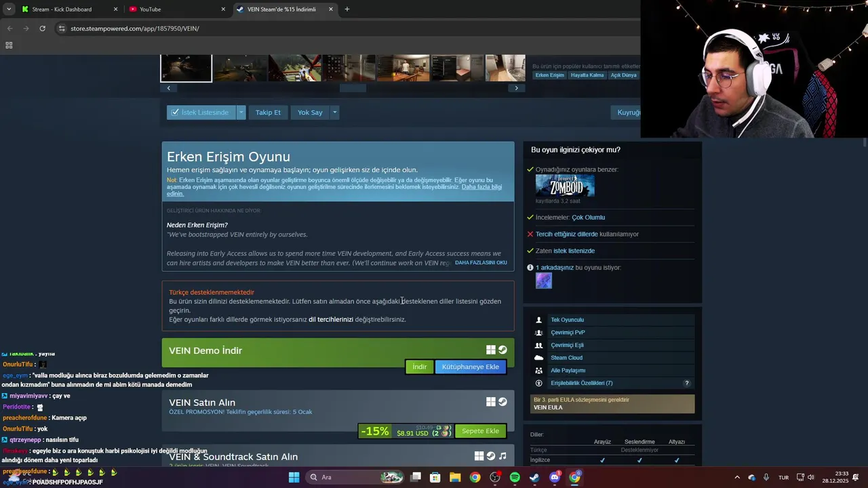Click the Project Zomboid game image
Screen dimensions: 868x488
[565, 186]
